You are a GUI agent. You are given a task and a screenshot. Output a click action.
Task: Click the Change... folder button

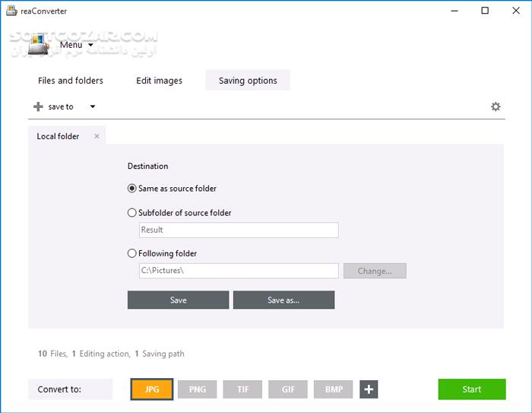coord(375,271)
